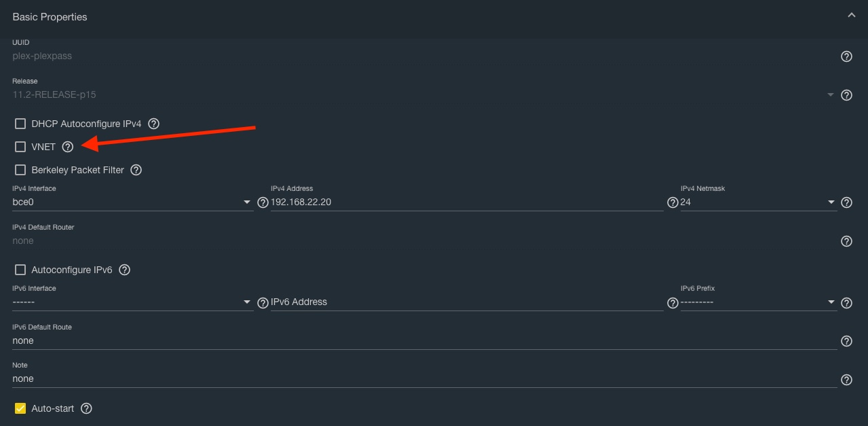Click the Note text field
868x426 pixels.
pos(424,379)
